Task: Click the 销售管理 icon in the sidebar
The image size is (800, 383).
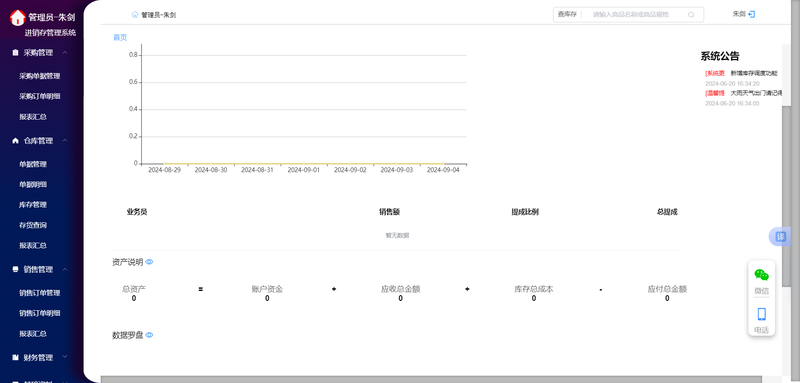Action: pos(15,269)
